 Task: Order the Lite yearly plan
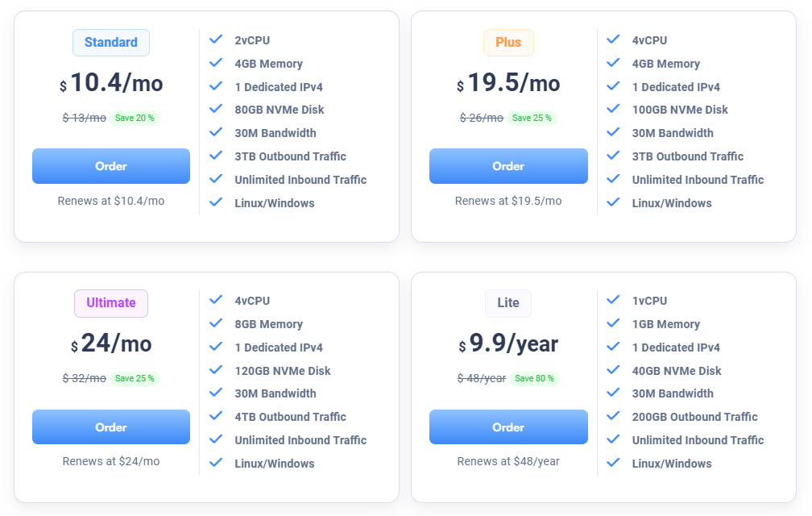(508, 427)
